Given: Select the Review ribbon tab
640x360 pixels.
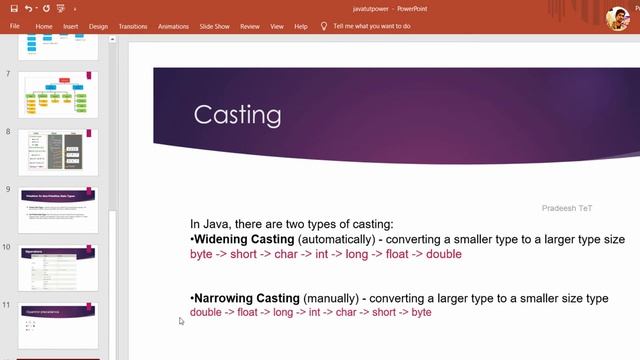Looking at the screenshot, I should tap(250, 26).
